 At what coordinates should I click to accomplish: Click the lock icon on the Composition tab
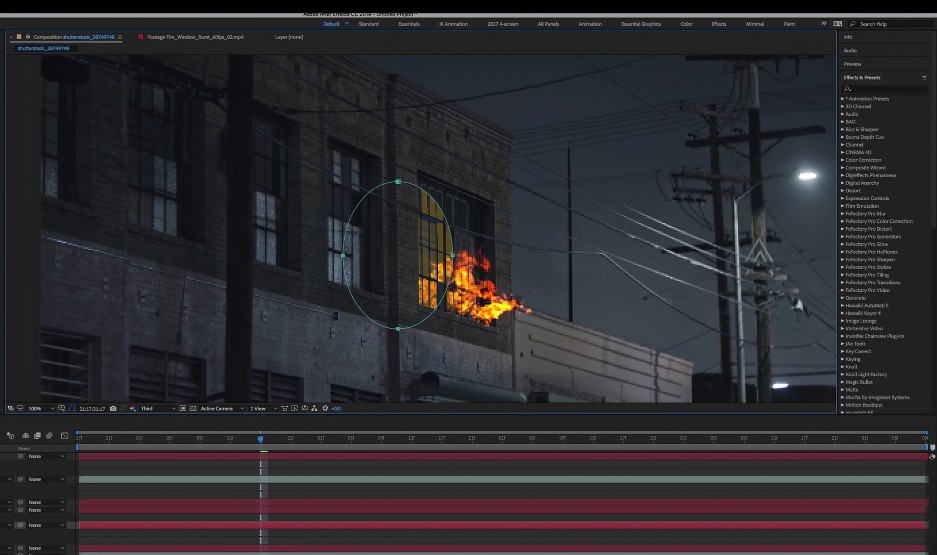pos(27,37)
